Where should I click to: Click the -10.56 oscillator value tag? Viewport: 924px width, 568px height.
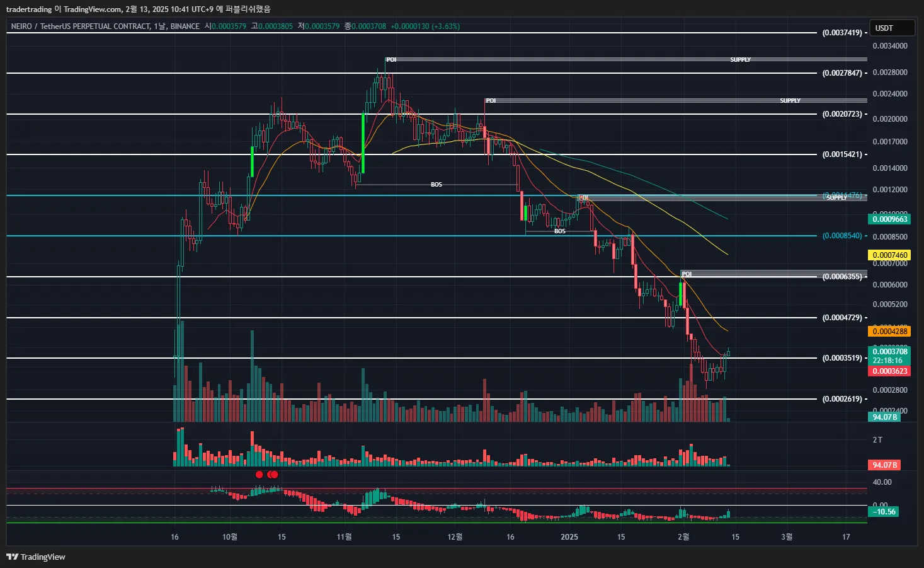click(884, 512)
